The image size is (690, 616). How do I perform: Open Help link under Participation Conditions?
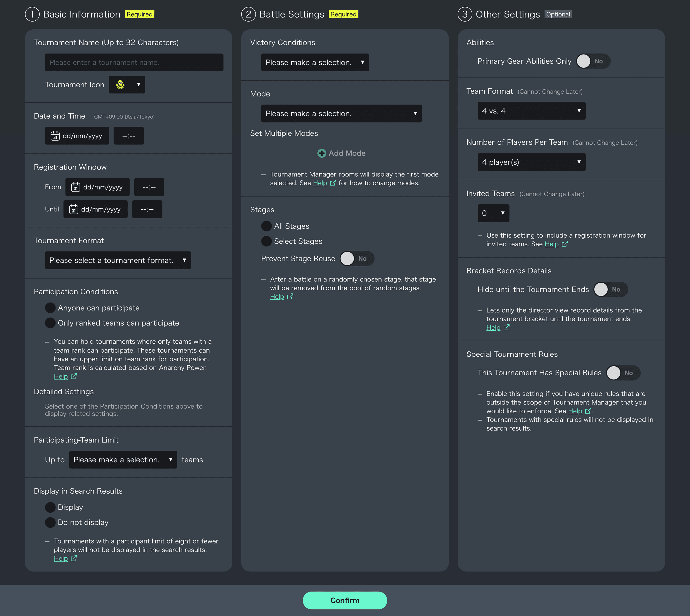click(x=61, y=377)
